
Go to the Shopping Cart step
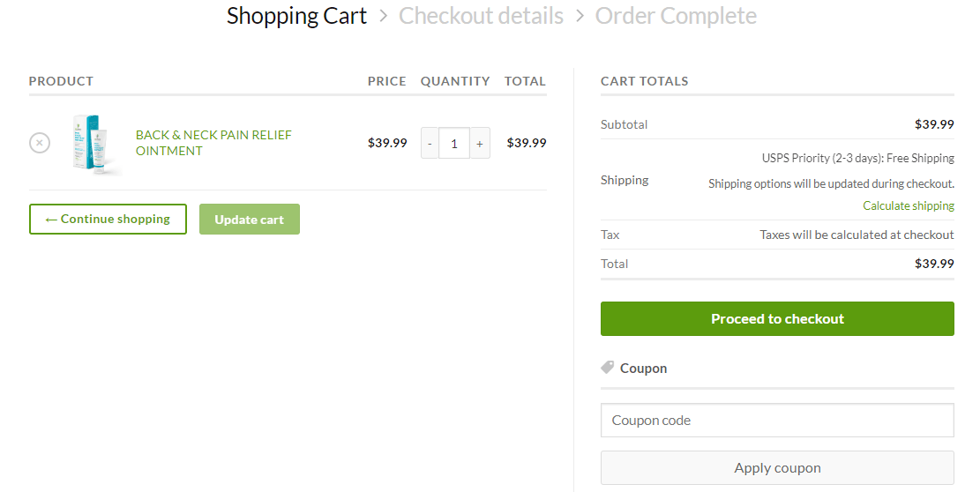point(296,16)
